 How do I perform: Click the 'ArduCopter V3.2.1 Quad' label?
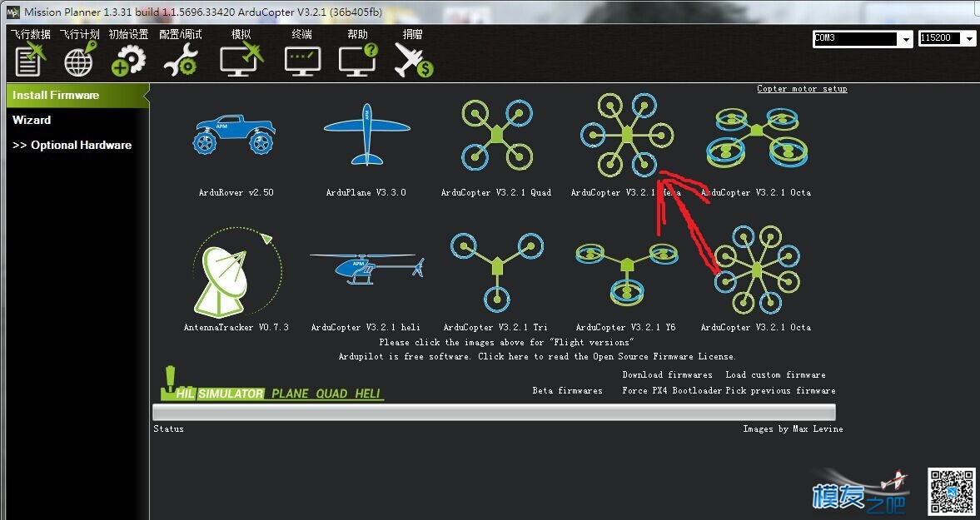pos(496,192)
